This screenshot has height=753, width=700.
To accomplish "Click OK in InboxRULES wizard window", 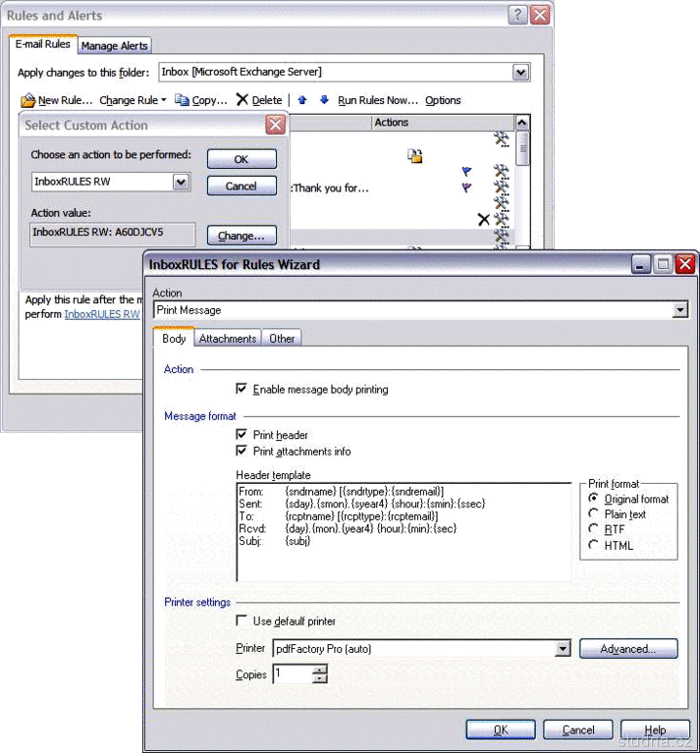I will pyautogui.click(x=501, y=729).
